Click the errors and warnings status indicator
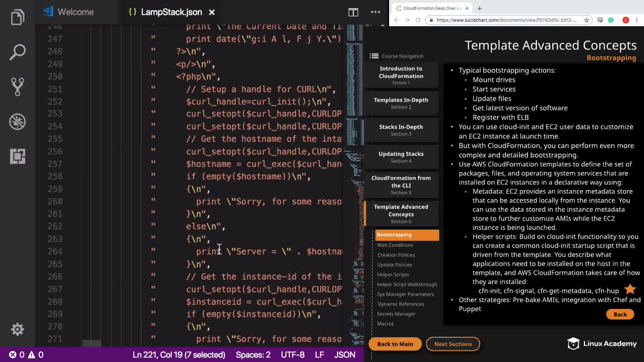The height and width of the screenshot is (362, 644). click(x=26, y=355)
